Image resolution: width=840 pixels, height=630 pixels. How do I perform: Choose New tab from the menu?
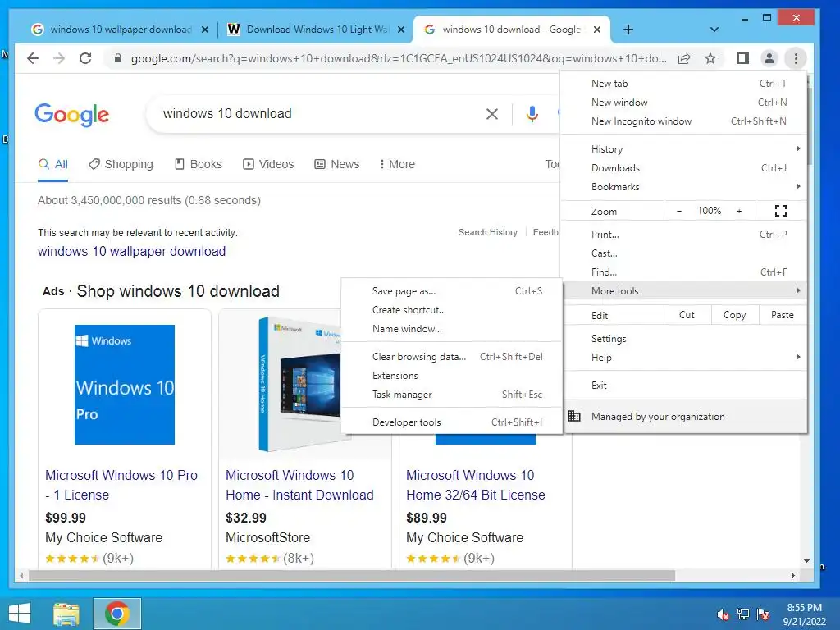(683, 84)
